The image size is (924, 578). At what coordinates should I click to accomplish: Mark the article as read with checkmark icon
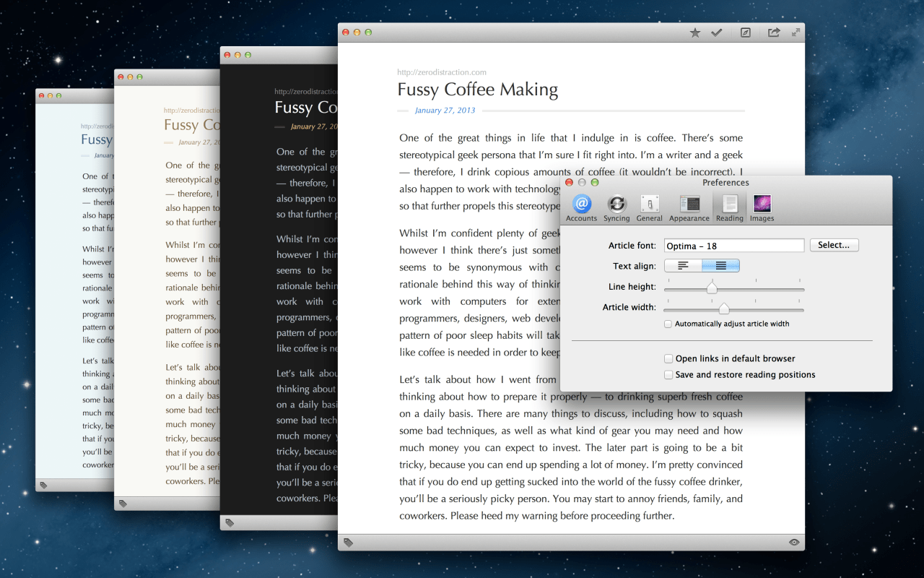point(717,33)
